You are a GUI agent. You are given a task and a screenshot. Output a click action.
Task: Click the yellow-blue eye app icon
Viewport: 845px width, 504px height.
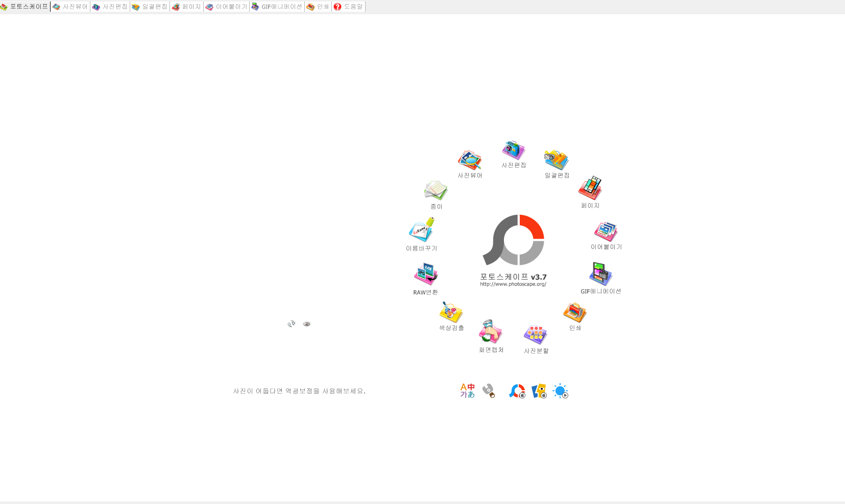(539, 391)
